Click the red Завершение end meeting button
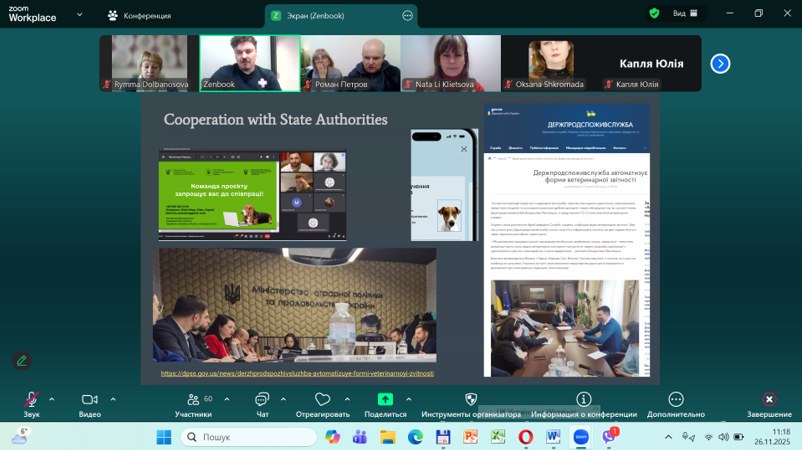This screenshot has width=803, height=450. click(x=768, y=400)
